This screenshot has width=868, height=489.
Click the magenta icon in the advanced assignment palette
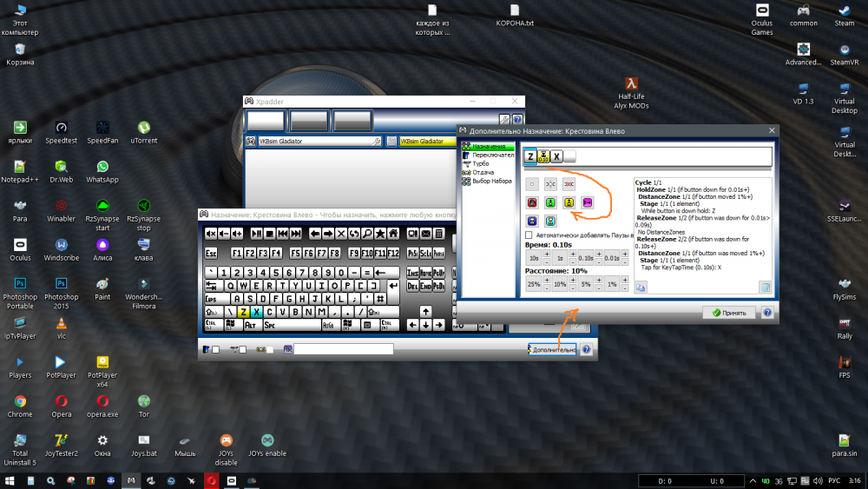pos(588,202)
